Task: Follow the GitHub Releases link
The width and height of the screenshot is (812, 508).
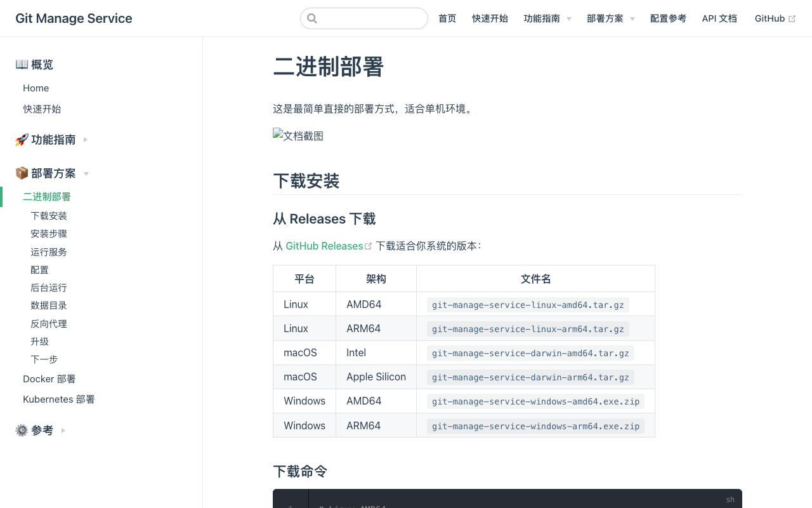Action: click(324, 246)
